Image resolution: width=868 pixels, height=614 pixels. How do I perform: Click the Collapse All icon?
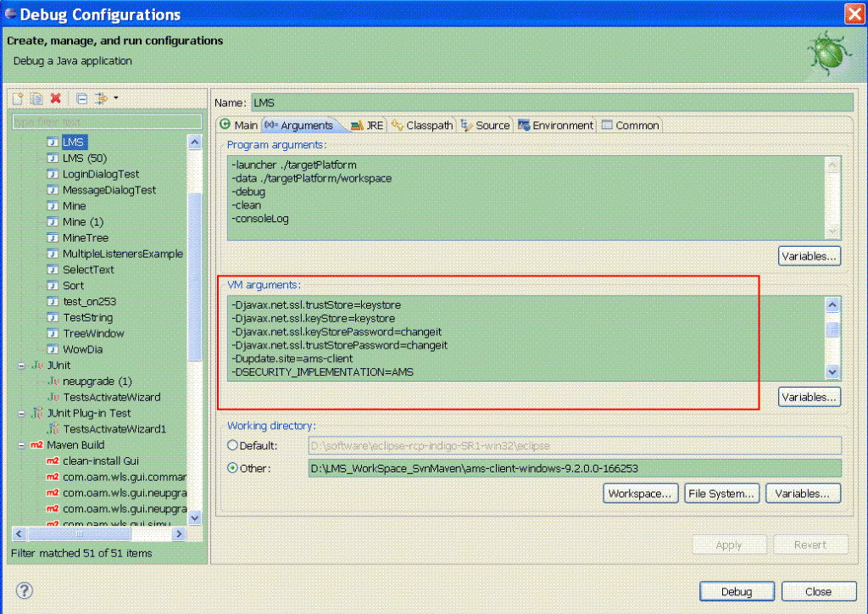point(82,98)
